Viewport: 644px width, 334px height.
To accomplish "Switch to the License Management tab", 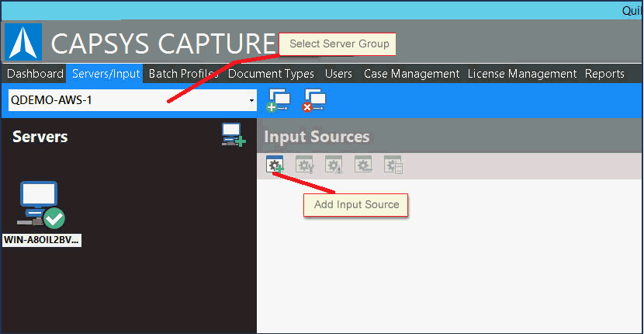I will coord(522,74).
